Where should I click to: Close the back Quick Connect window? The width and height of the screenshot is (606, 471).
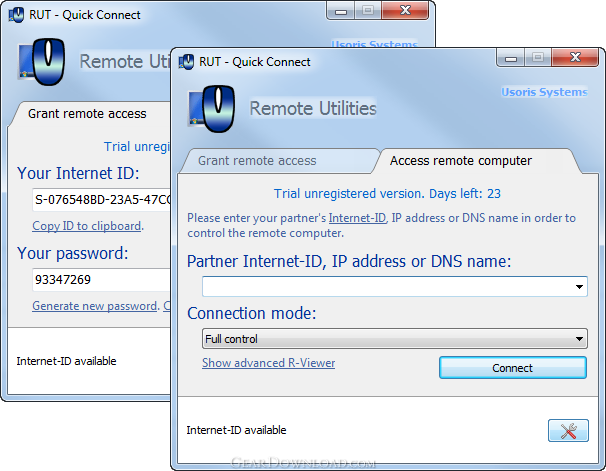(405, 10)
